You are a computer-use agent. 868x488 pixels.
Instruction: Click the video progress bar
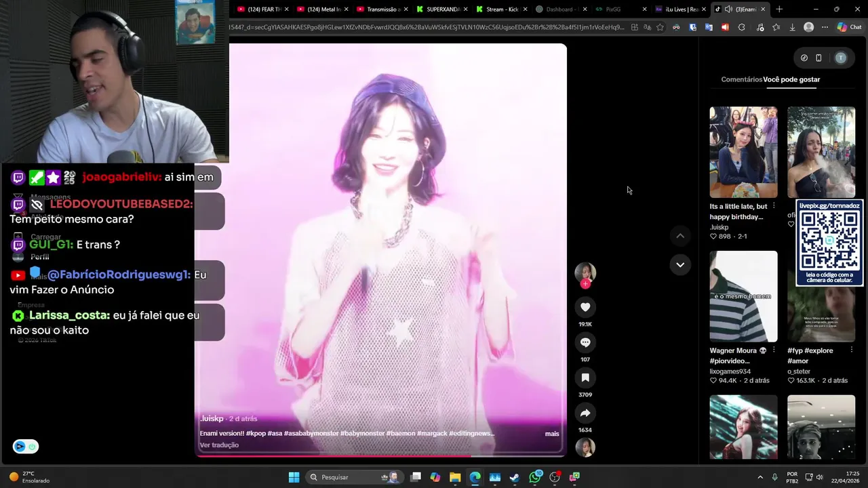click(380, 455)
